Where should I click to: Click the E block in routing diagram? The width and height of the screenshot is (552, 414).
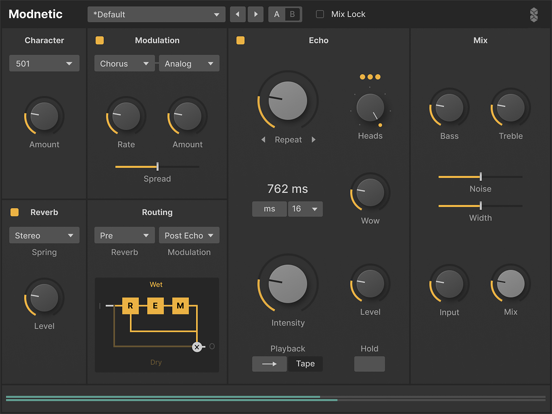(155, 306)
